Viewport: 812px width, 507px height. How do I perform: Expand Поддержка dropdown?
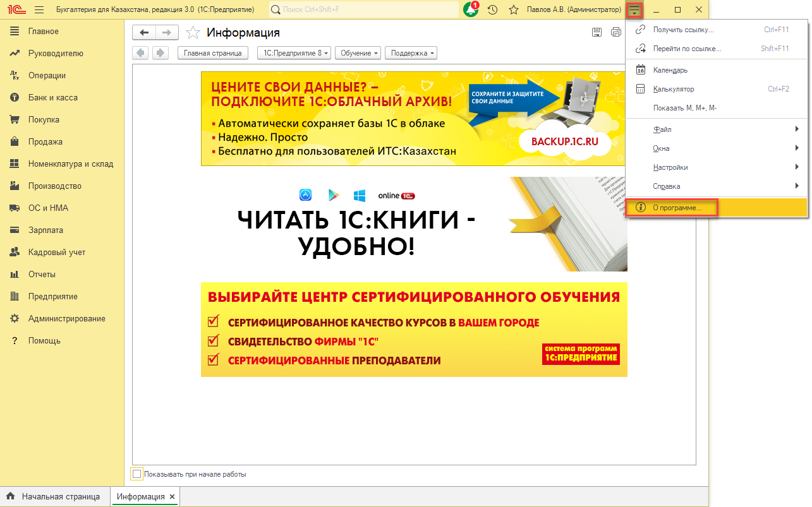coord(411,53)
